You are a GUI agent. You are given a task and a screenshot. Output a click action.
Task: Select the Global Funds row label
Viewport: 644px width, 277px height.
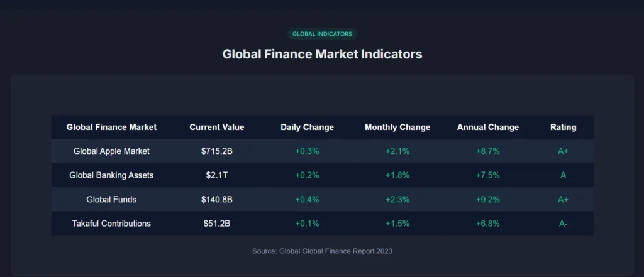click(111, 200)
